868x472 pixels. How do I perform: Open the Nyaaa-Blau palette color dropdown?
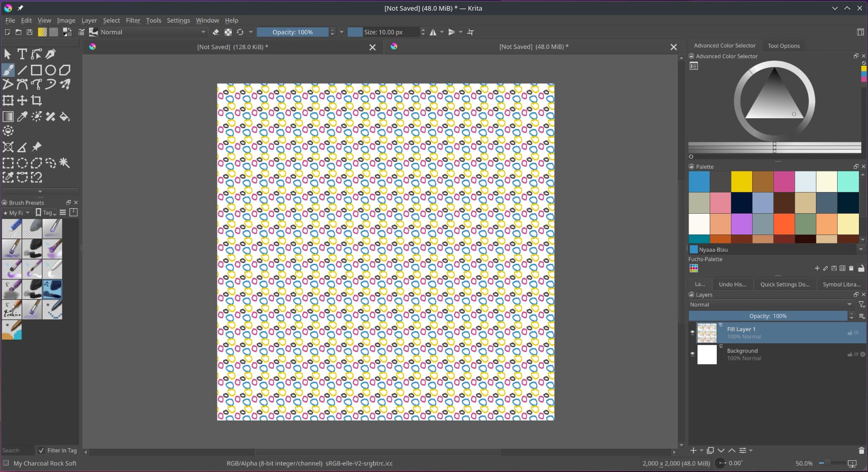point(860,250)
